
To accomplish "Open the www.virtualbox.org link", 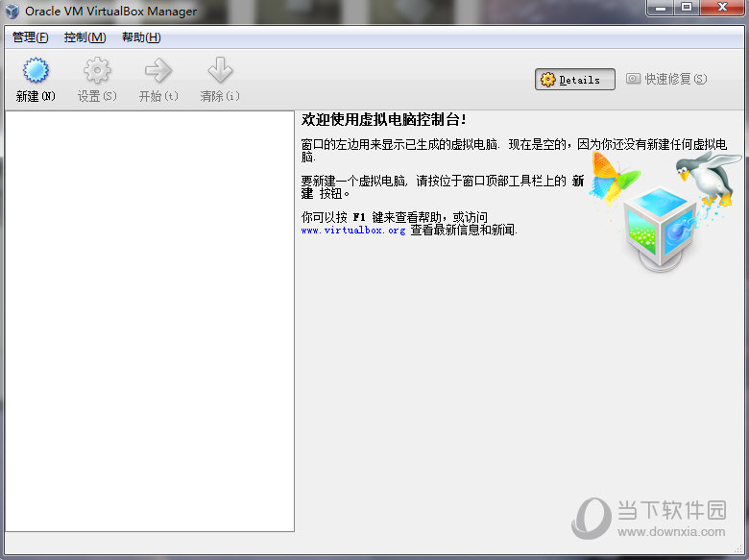I will pos(353,231).
